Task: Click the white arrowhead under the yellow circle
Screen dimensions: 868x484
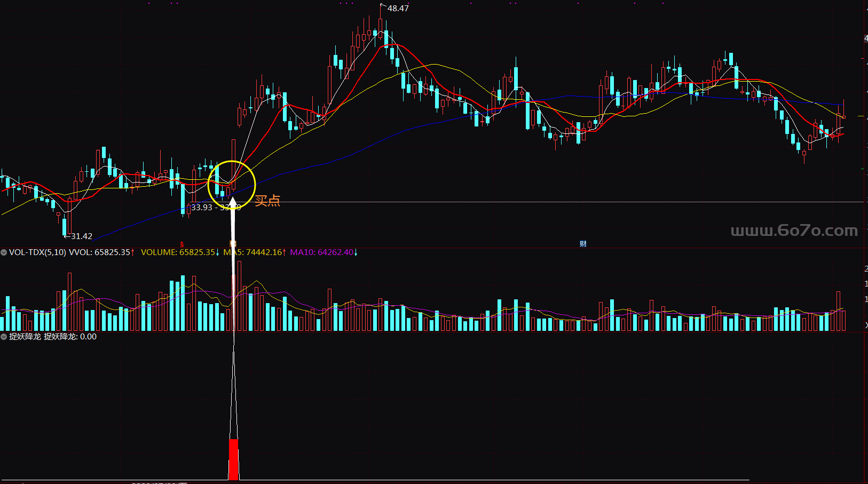Action: (x=233, y=203)
